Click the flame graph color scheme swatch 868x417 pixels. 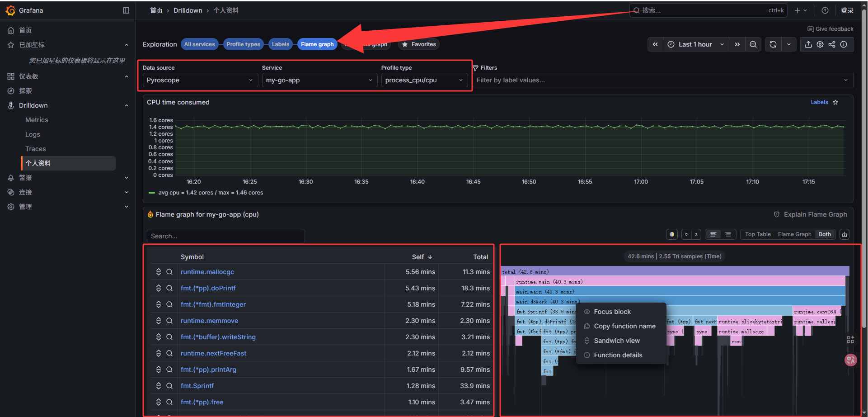[x=672, y=234]
